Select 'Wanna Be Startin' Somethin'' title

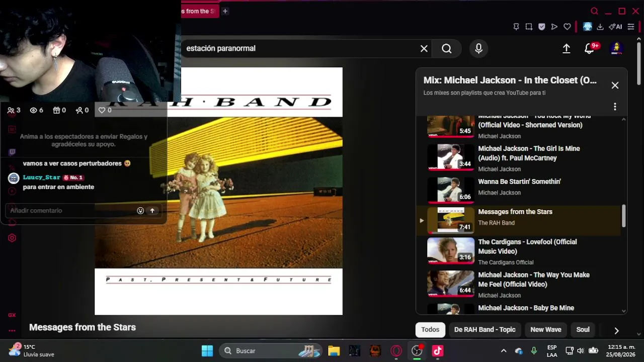pos(519,182)
